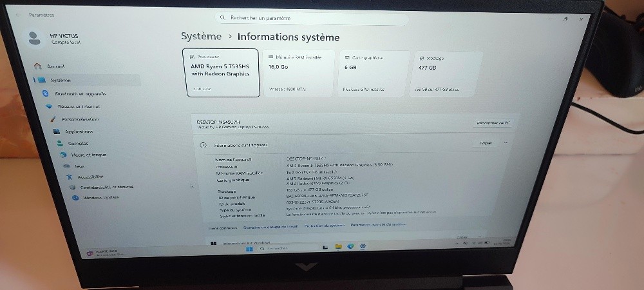Select the Stockage 477 GB card
This screenshot has width=644, height=290.
tap(446, 74)
